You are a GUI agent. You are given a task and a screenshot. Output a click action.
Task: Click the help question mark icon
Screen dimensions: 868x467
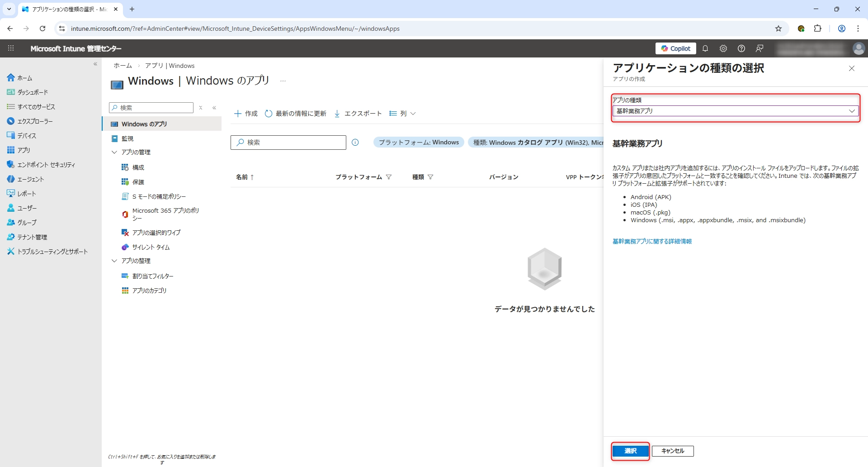click(741, 48)
